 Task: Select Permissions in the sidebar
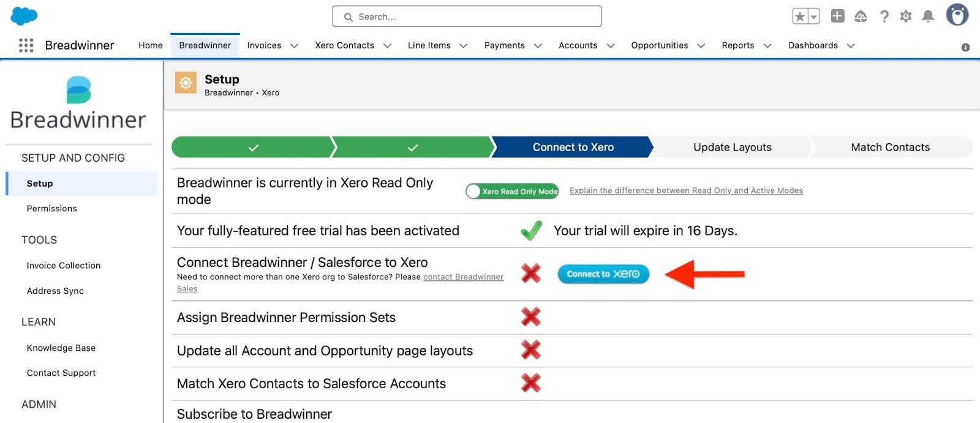[52, 209]
